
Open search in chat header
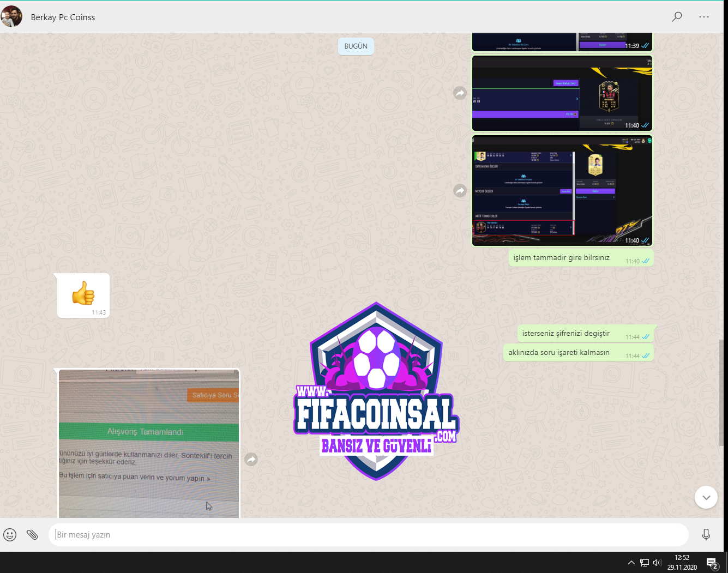(x=677, y=17)
